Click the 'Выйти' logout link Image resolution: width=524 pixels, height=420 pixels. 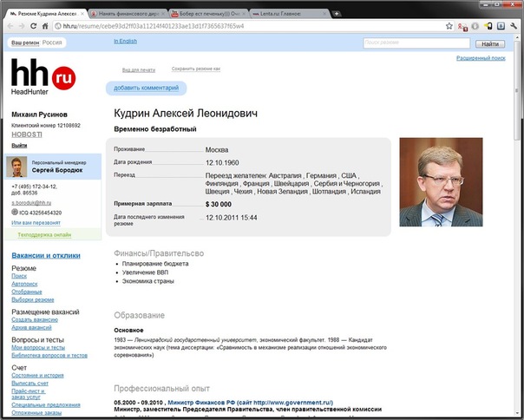coord(19,146)
